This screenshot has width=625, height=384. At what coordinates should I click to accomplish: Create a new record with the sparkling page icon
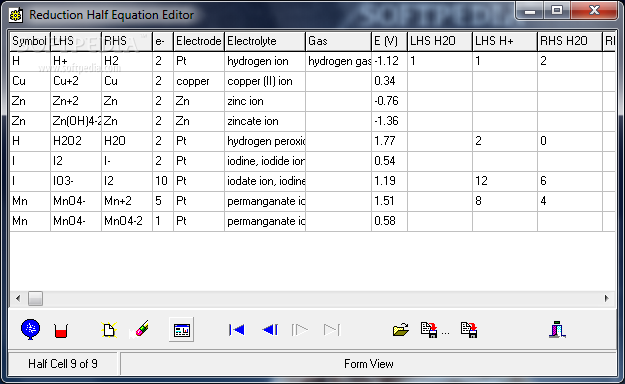tap(109, 330)
